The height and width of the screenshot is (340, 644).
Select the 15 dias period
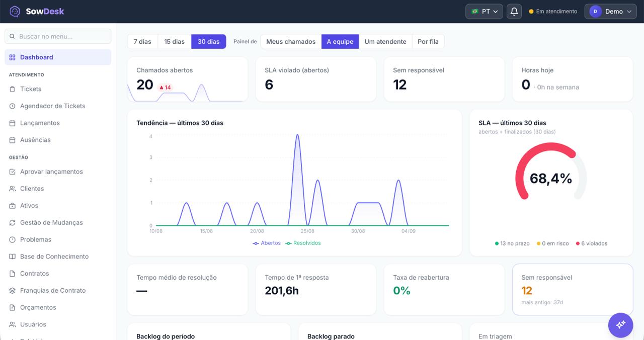175,42
